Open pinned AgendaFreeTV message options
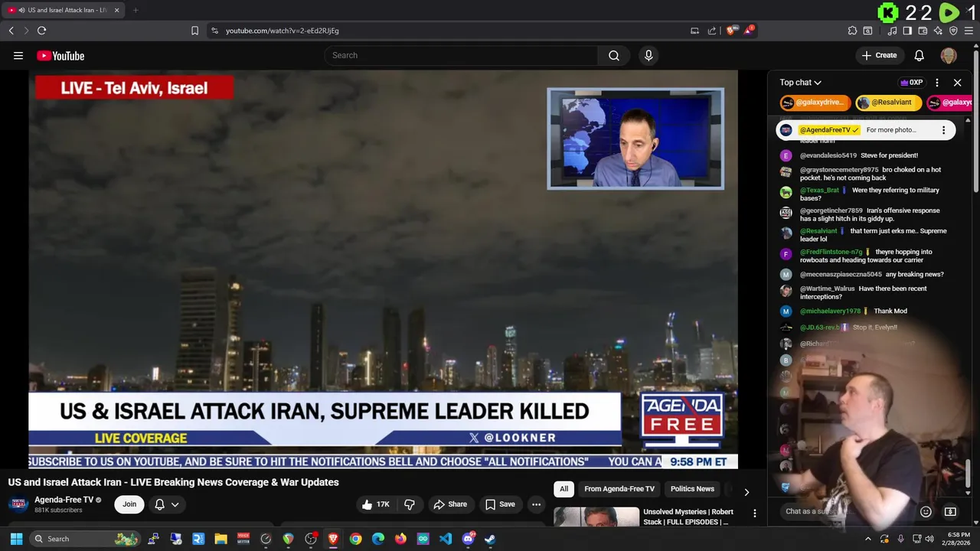Image resolution: width=980 pixels, height=551 pixels. click(943, 130)
